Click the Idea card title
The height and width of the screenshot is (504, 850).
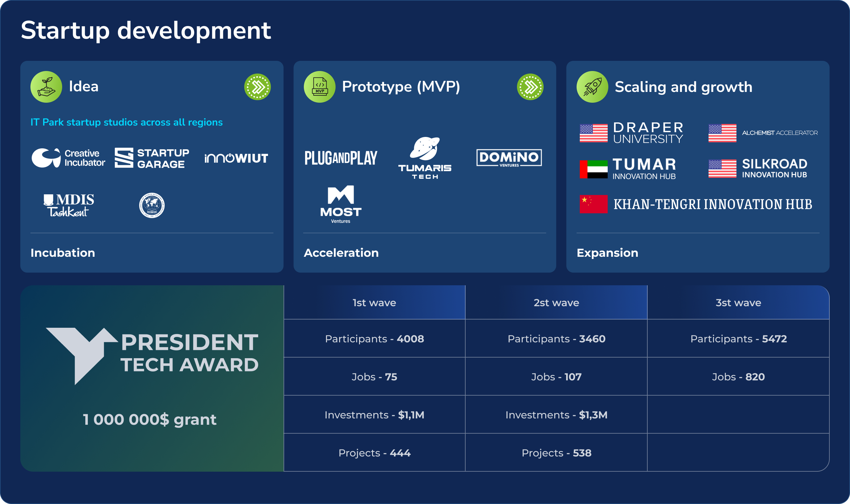click(x=84, y=86)
